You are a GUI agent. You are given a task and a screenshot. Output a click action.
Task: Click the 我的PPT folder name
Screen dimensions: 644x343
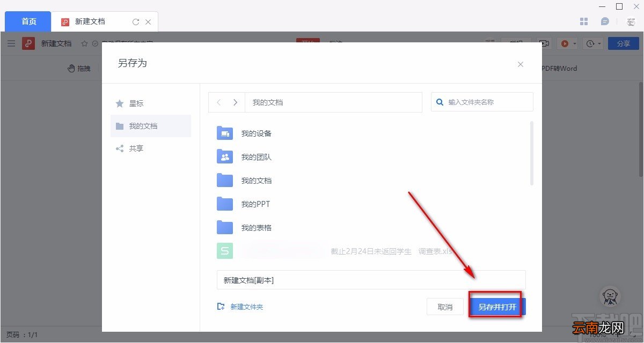tap(256, 204)
